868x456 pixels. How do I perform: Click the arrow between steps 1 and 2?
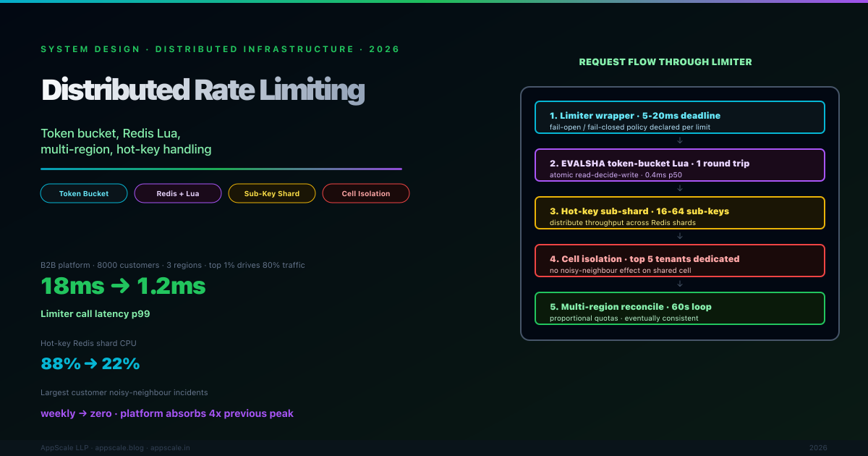(680, 141)
